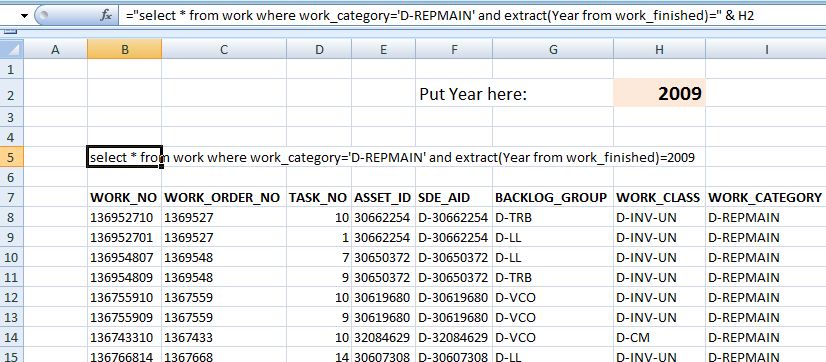Select row 12 header

click(13, 297)
